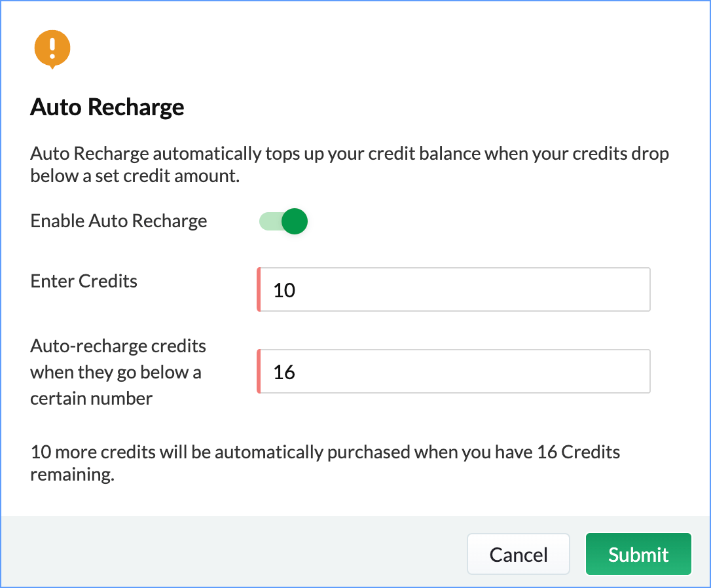Click the Enable Auto Recharge label
711x588 pixels.
coord(119,221)
